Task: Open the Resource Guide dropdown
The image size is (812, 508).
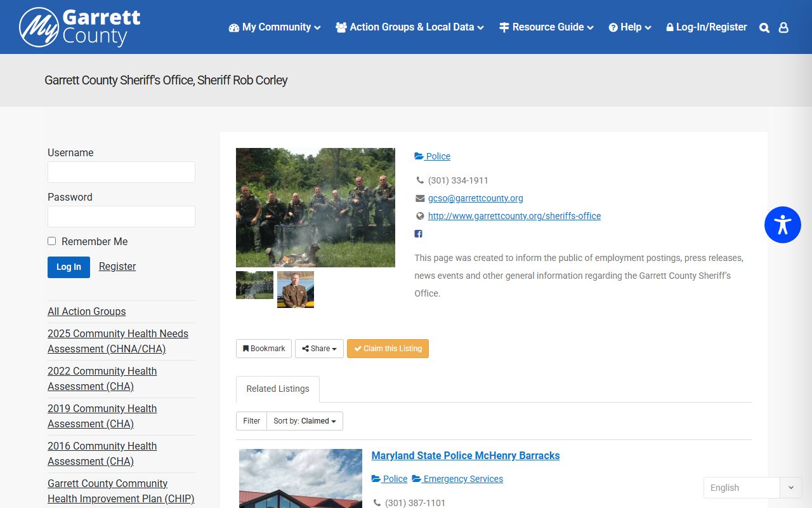Action: click(546, 27)
